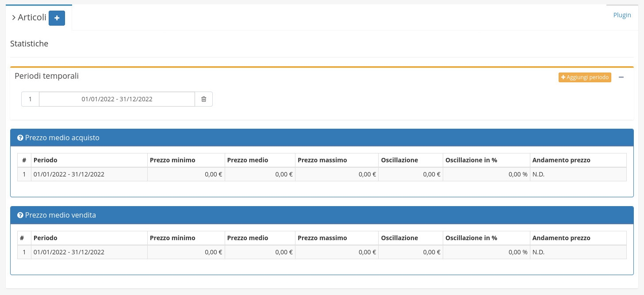Open the Articoli tab
Viewport: 644px width, 295px height.
point(32,18)
